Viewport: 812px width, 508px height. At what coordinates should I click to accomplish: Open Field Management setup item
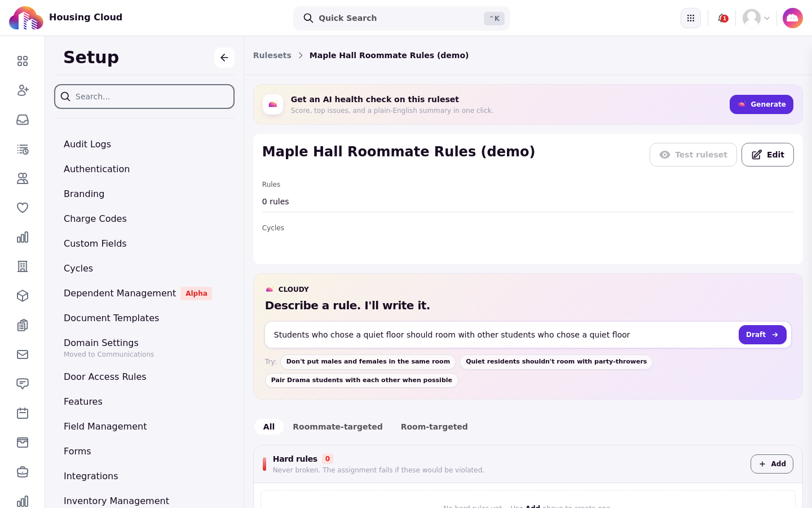coord(105,426)
